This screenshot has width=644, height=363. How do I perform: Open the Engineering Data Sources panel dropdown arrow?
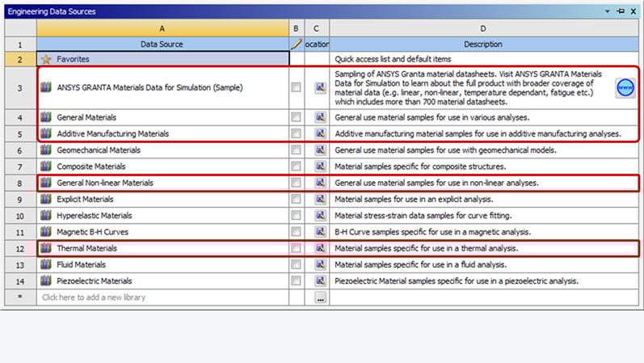[608, 12]
